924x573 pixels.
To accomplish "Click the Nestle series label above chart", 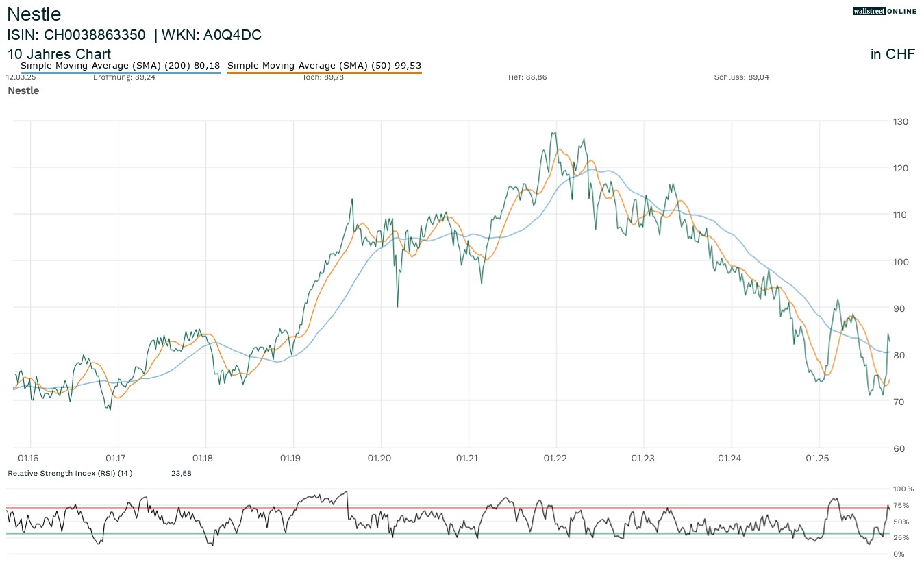I will [x=23, y=90].
